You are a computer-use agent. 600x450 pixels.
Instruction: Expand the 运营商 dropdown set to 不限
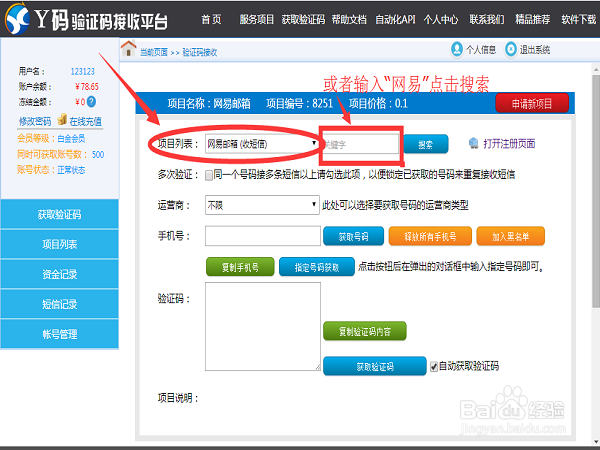pos(262,205)
